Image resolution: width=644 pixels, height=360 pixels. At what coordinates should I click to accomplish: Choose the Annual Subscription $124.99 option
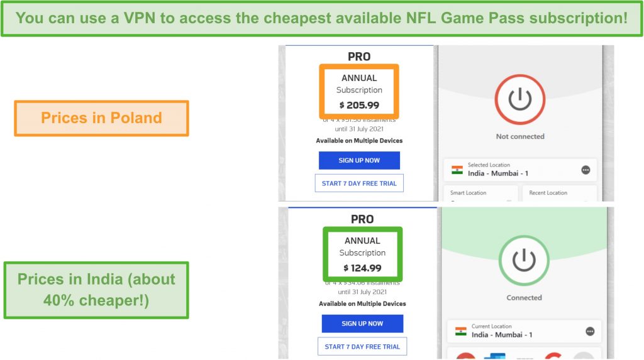tap(362, 254)
